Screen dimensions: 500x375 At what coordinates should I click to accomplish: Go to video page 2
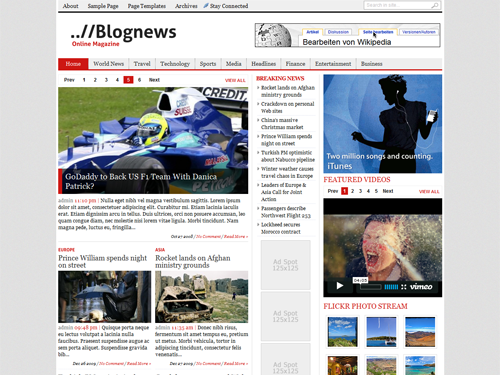tap(353, 191)
